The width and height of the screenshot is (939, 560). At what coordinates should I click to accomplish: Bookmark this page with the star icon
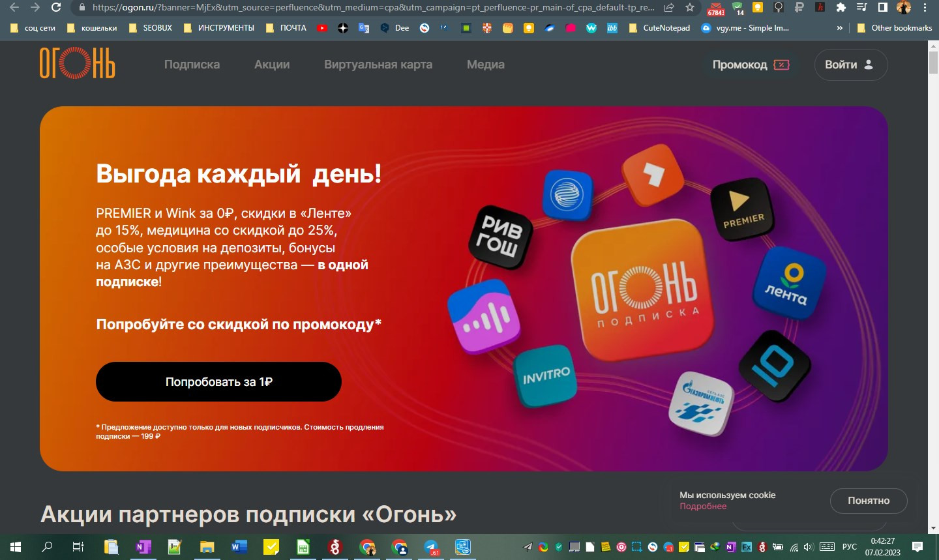(x=690, y=7)
